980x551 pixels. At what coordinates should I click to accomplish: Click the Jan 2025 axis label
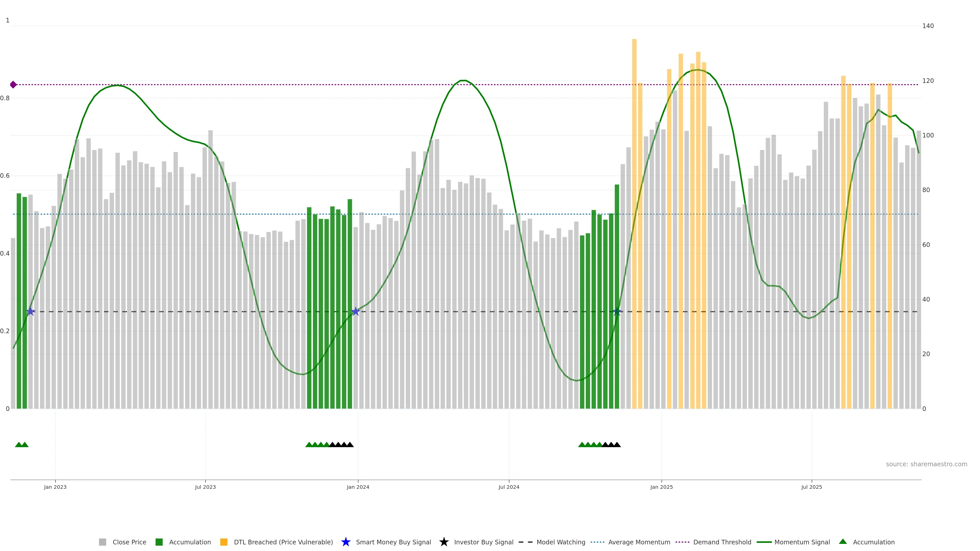(661, 487)
